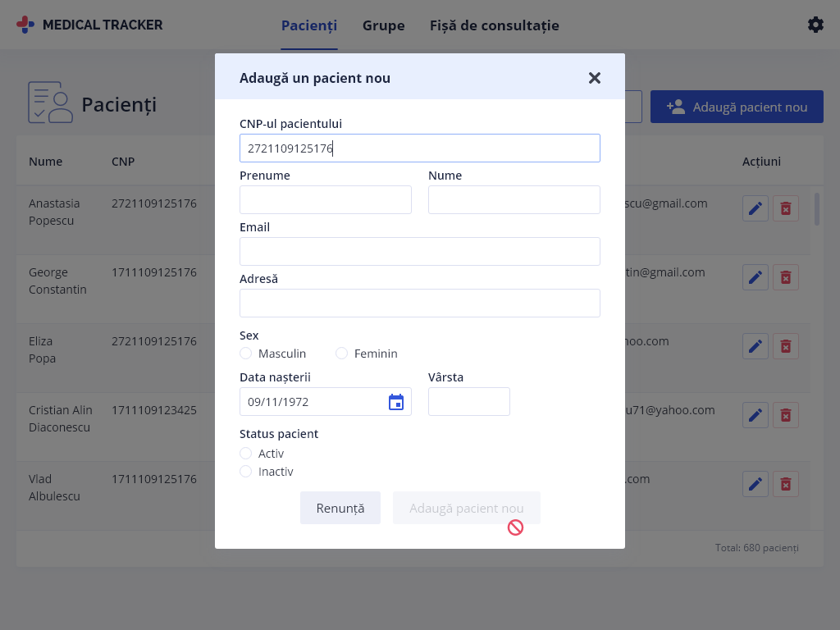Click the blue Adaugă pacient nou button

(737, 107)
